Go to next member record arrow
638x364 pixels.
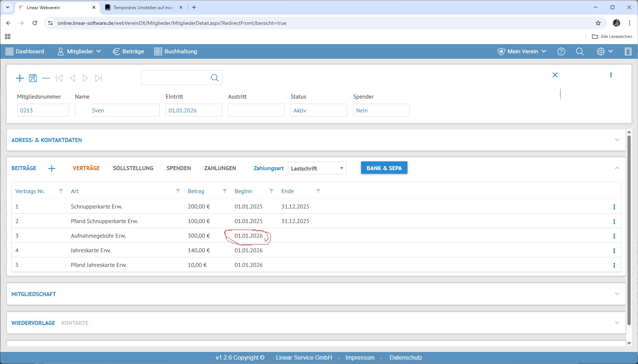[85, 78]
